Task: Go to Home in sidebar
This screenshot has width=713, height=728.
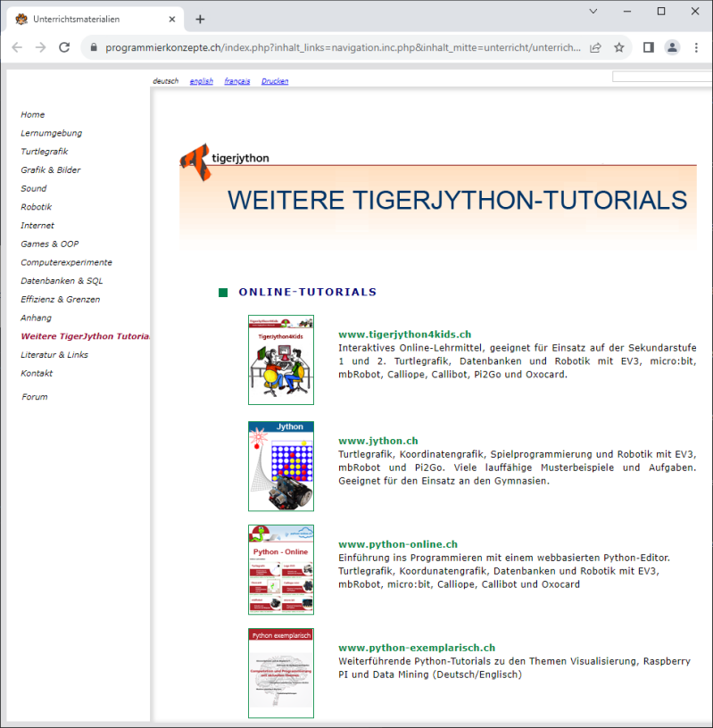Action: pos(32,115)
